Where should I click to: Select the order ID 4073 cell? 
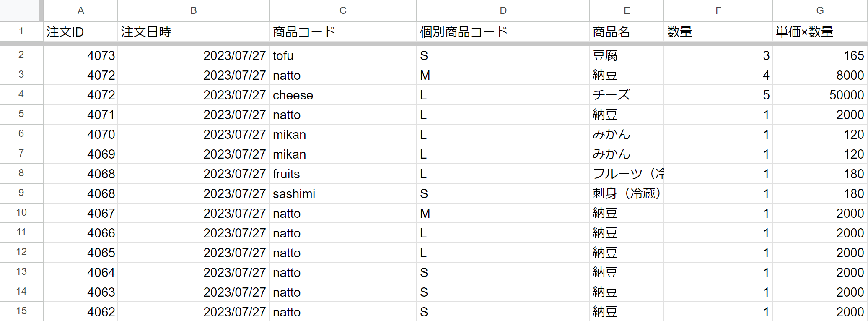(x=80, y=55)
